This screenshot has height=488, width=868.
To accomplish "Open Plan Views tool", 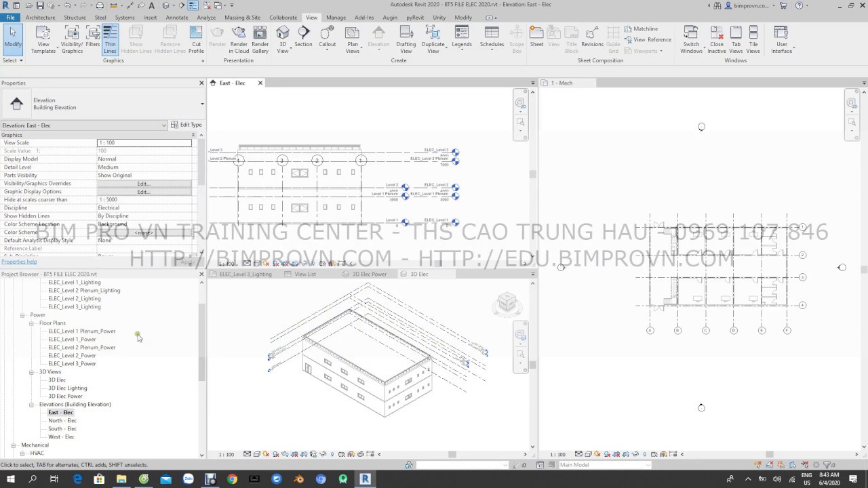I will click(x=352, y=39).
